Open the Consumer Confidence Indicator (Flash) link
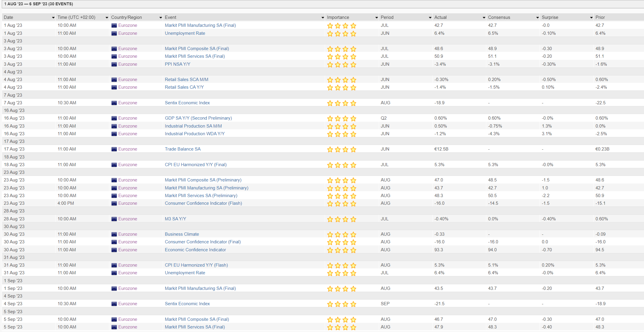This screenshot has width=644, height=332. click(203, 203)
